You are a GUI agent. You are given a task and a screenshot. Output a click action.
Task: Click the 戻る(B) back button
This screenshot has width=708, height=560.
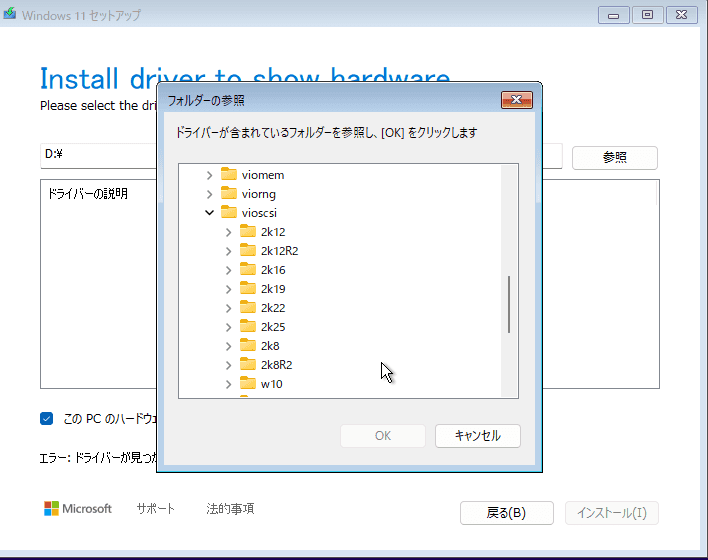click(507, 513)
